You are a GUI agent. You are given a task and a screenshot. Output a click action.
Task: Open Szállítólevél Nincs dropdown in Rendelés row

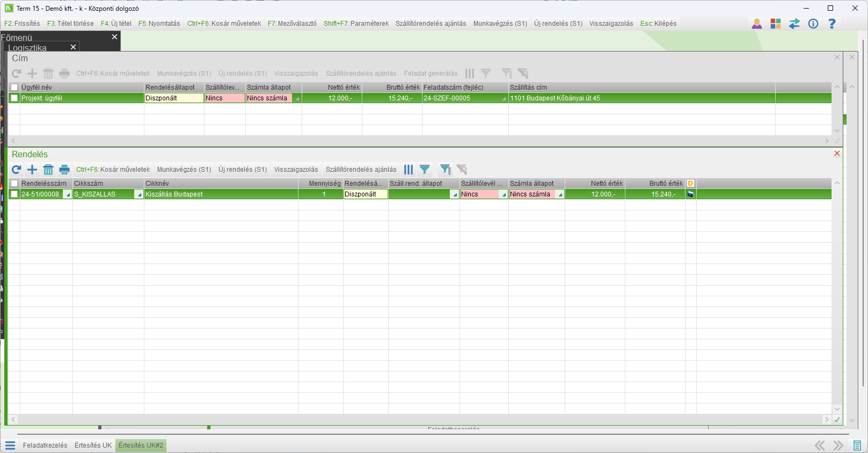[504, 194]
